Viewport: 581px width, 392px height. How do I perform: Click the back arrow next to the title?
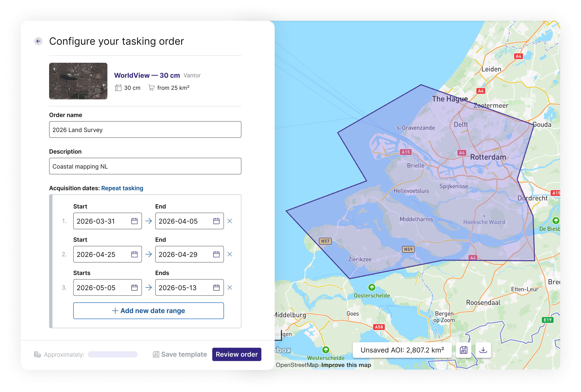click(38, 41)
